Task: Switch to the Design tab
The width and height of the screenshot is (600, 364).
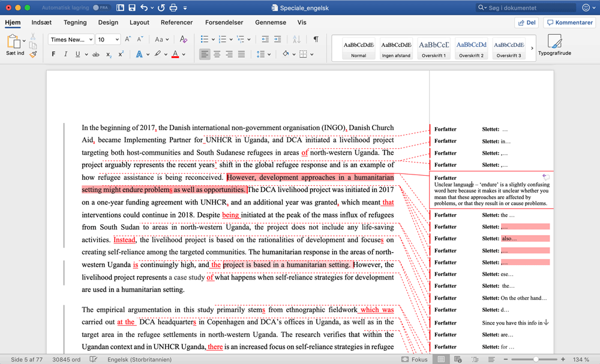Action: pyautogui.click(x=108, y=22)
